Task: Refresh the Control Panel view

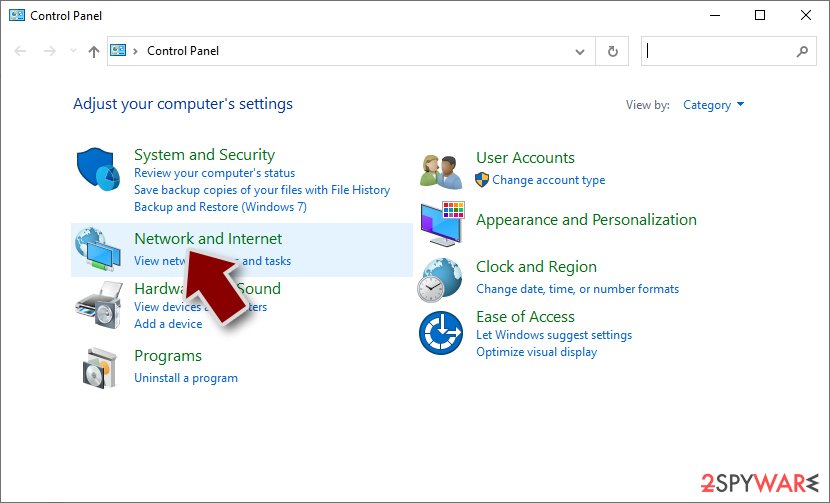Action: [612, 51]
